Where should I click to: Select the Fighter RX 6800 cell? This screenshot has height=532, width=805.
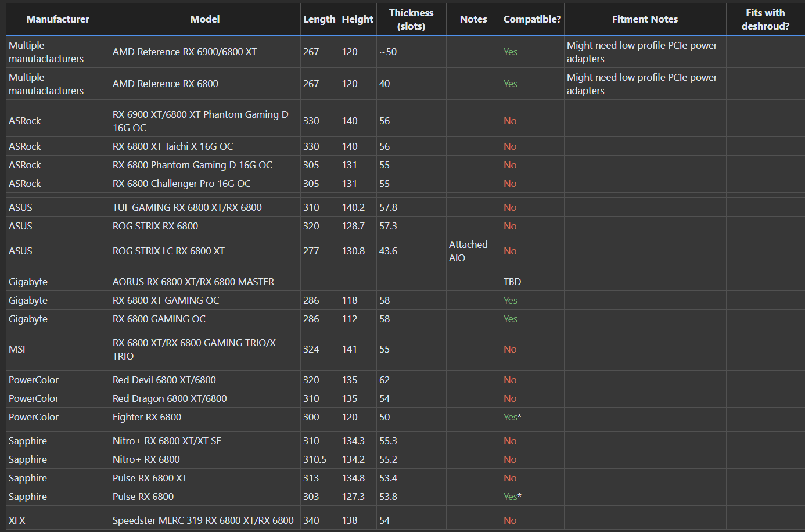[205, 417]
